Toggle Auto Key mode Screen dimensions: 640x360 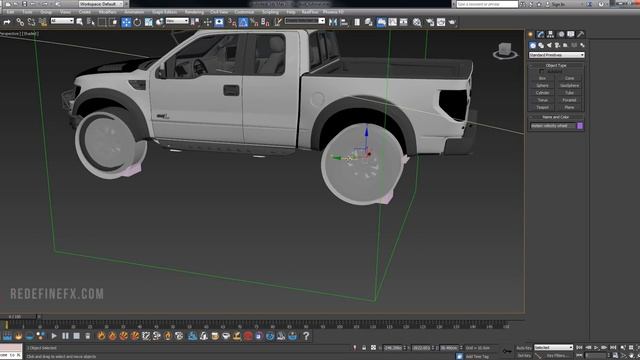[524, 348]
